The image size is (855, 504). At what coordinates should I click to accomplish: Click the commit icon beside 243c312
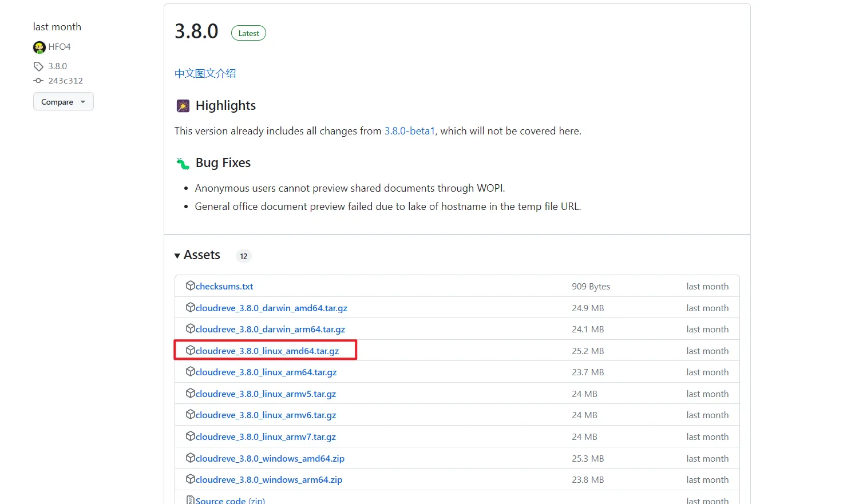pos(38,81)
